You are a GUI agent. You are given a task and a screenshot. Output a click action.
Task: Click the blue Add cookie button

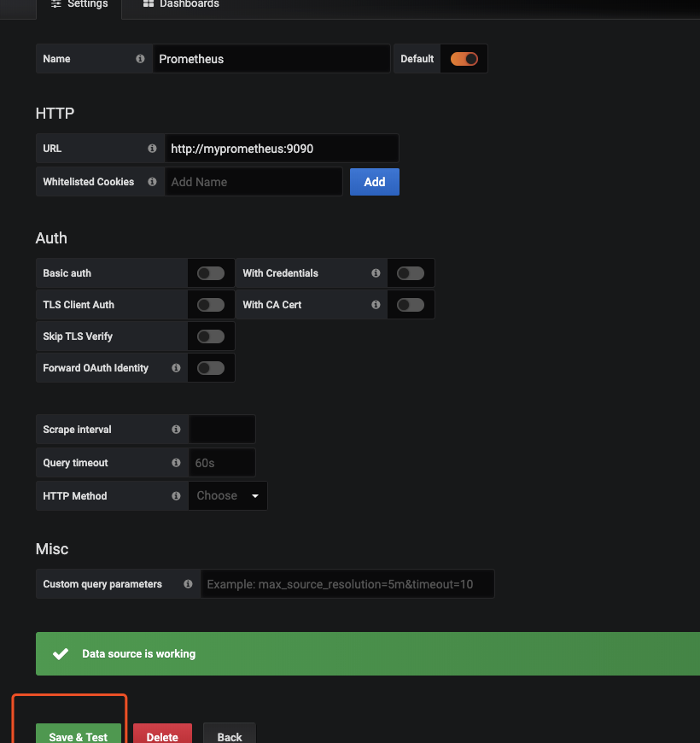[374, 182]
